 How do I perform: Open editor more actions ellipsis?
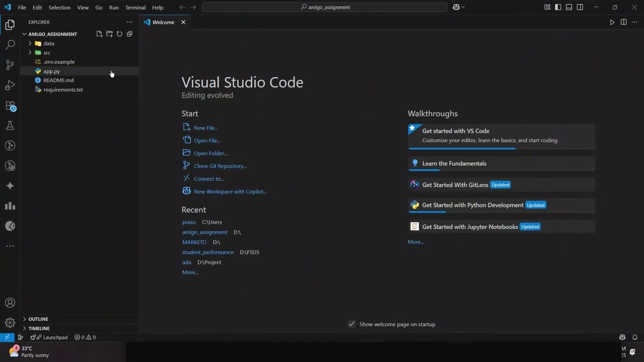(x=634, y=22)
